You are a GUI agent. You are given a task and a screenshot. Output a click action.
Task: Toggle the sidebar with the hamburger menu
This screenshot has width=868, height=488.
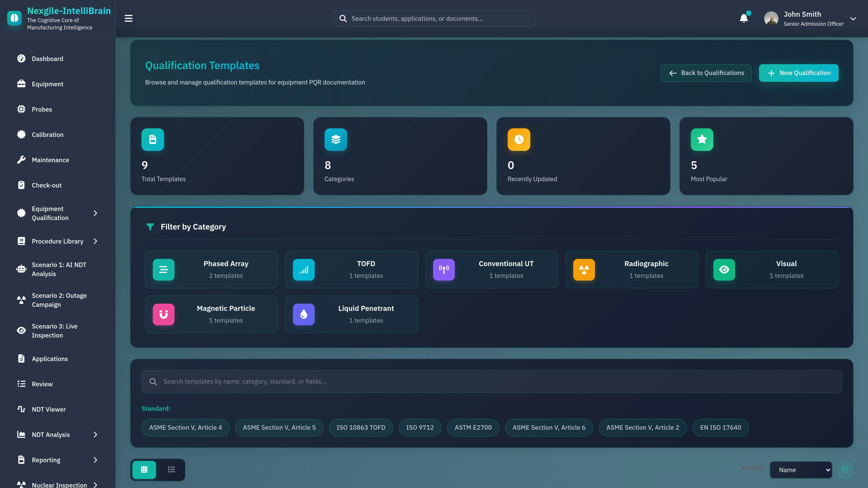(x=128, y=18)
